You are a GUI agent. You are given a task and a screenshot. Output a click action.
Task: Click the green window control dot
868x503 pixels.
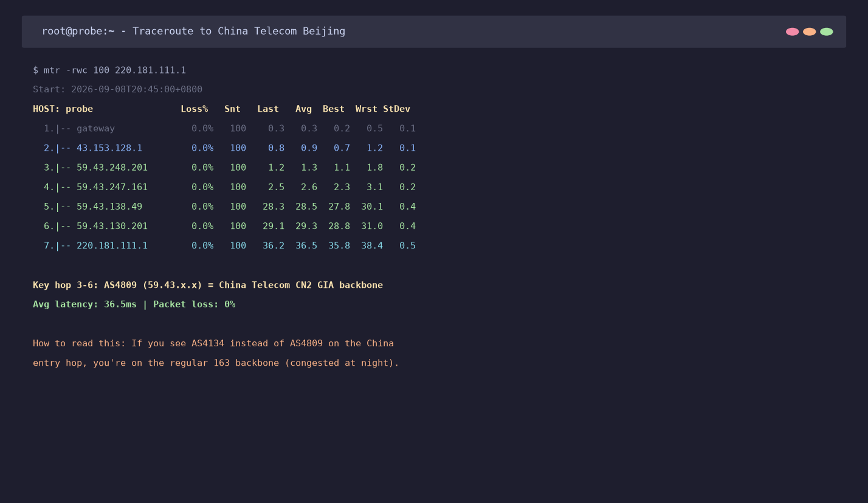point(826,32)
